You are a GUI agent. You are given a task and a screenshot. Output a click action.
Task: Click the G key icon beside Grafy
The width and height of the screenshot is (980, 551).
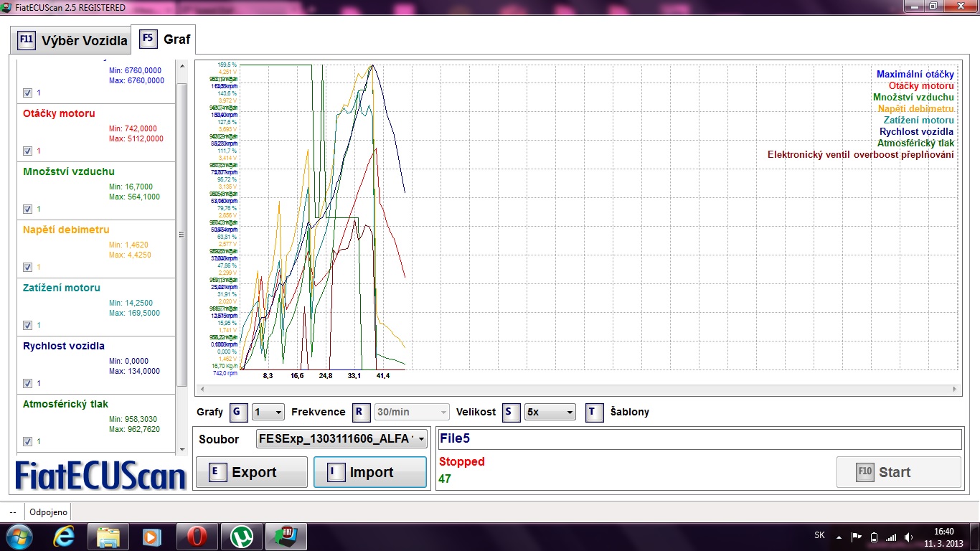point(238,413)
